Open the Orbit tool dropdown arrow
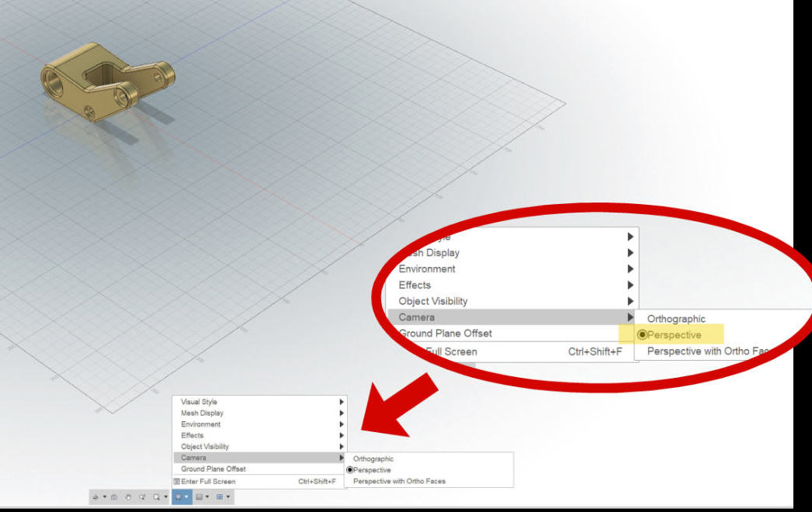The image size is (812, 512). pos(103,497)
